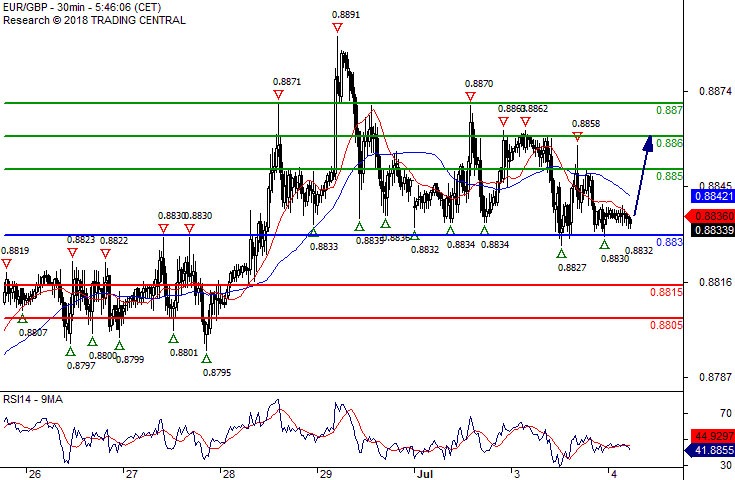
Task: Click the 0.8797 swing low label
Action: (81, 366)
